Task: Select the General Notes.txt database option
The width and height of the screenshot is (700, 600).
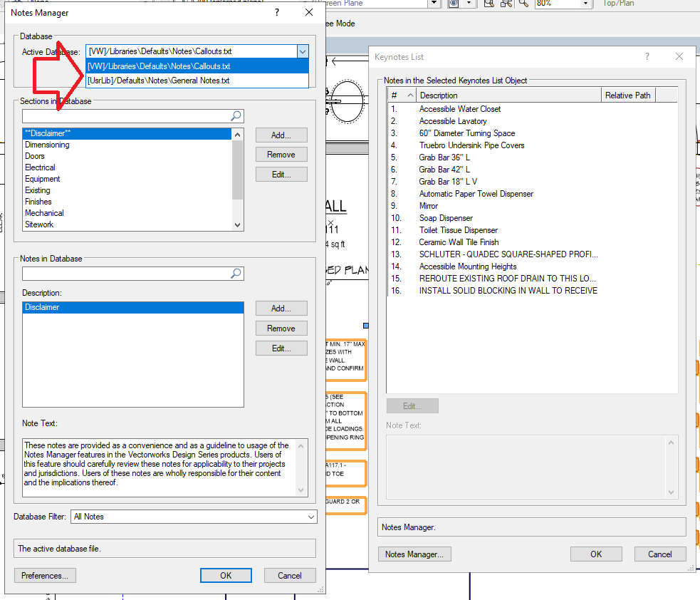Action: coord(158,81)
